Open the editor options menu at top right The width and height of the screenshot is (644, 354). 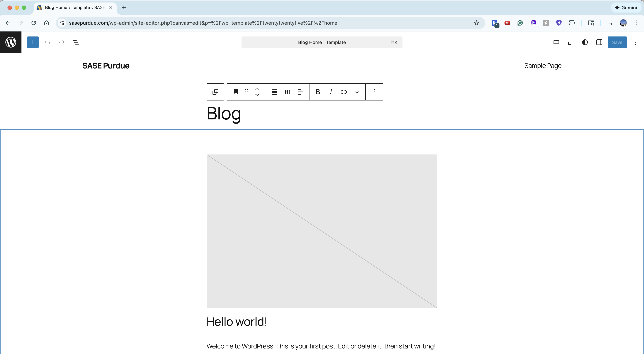pyautogui.click(x=635, y=42)
